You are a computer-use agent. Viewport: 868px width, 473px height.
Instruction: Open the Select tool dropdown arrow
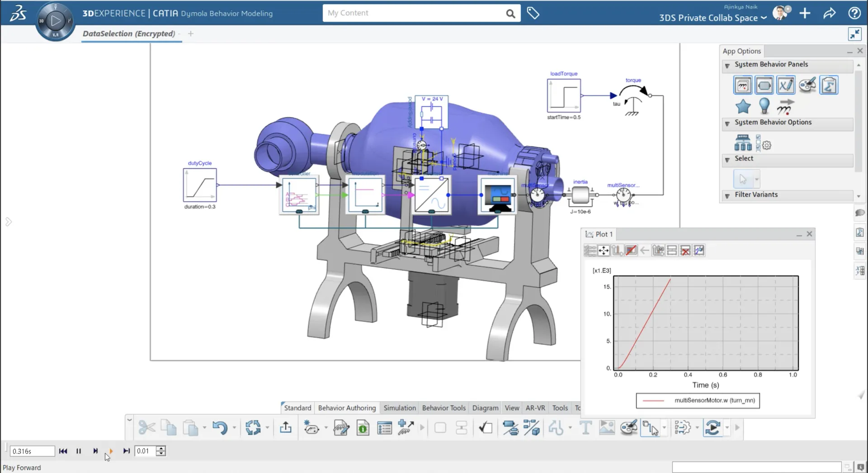click(x=756, y=179)
